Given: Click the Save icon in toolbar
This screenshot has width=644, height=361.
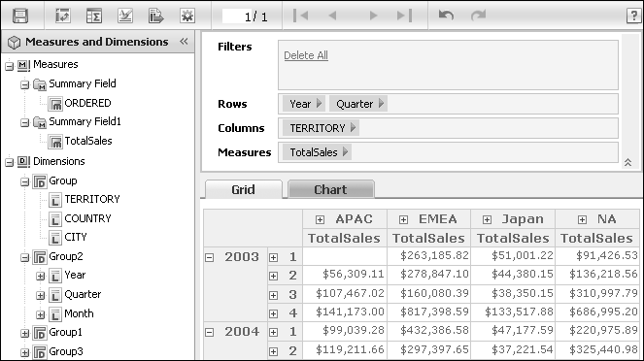Looking at the screenshot, I should [x=20, y=16].
